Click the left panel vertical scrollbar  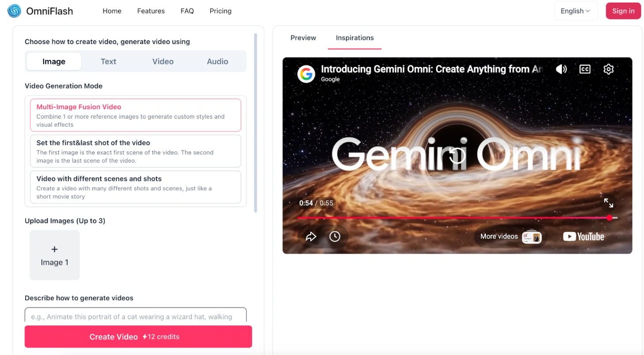pyautogui.click(x=256, y=123)
